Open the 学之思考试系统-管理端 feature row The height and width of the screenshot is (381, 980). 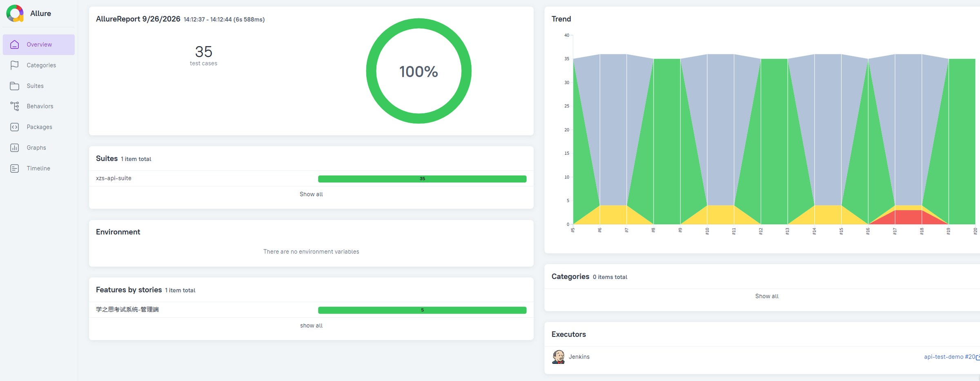(311, 310)
